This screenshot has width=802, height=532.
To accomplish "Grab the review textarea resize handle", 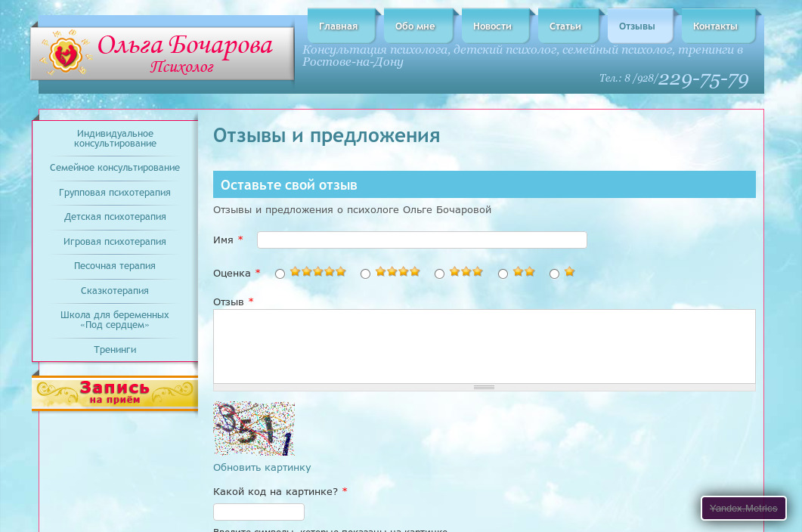I will point(484,388).
